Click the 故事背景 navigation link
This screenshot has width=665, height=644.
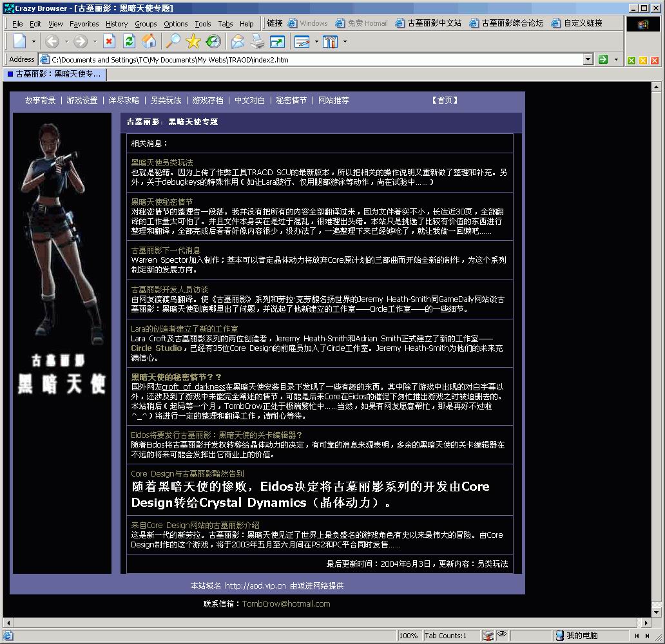pos(41,100)
